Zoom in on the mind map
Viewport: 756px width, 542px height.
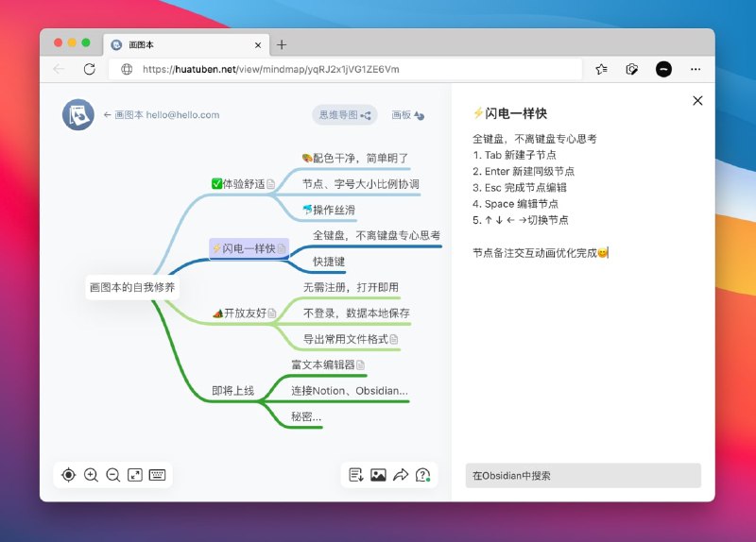pos(91,475)
